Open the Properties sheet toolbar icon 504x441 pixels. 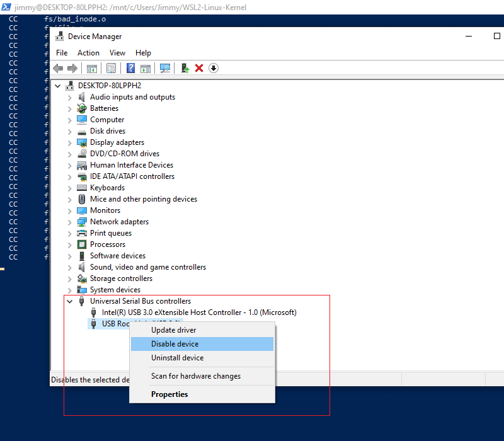pyautogui.click(x=111, y=69)
